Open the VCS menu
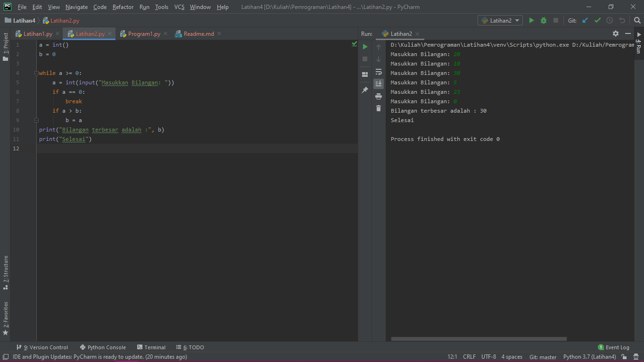 coord(180,7)
